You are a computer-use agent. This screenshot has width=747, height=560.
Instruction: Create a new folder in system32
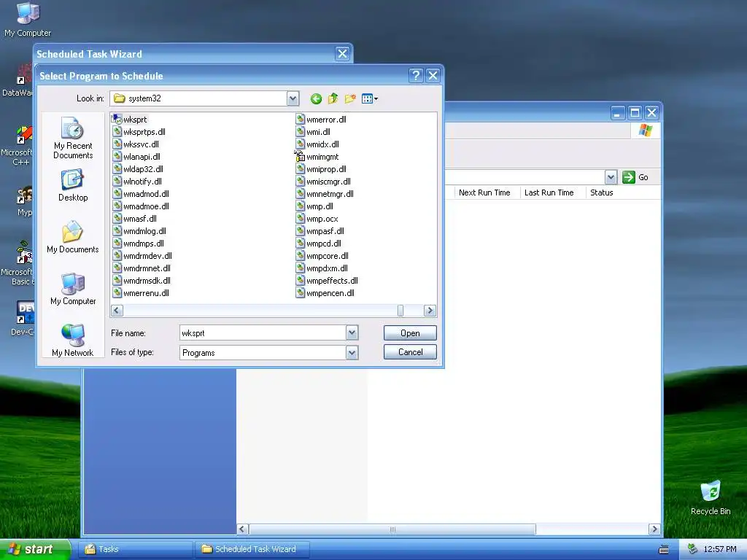tap(350, 98)
